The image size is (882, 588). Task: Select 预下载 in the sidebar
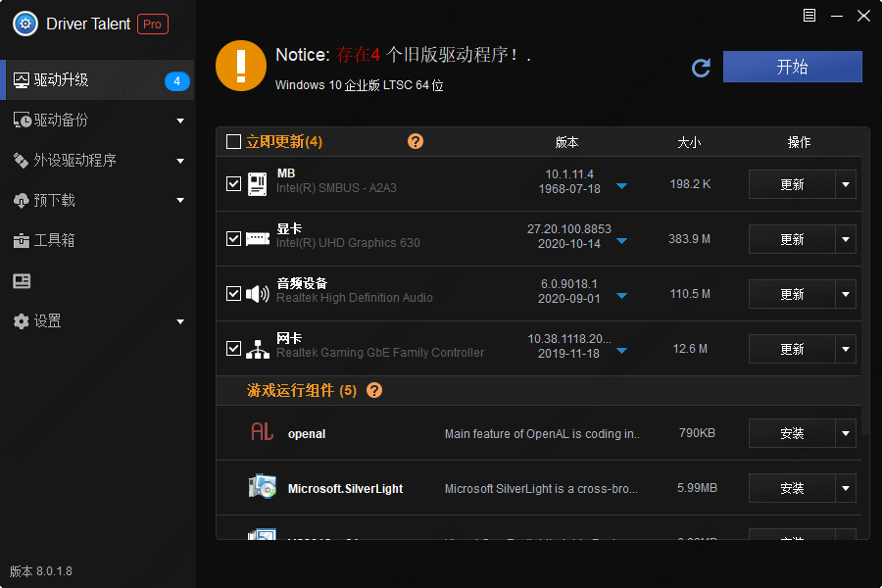tap(97, 200)
